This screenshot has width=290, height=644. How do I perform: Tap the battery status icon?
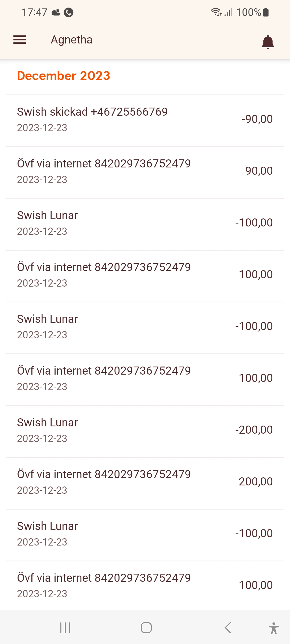click(266, 12)
